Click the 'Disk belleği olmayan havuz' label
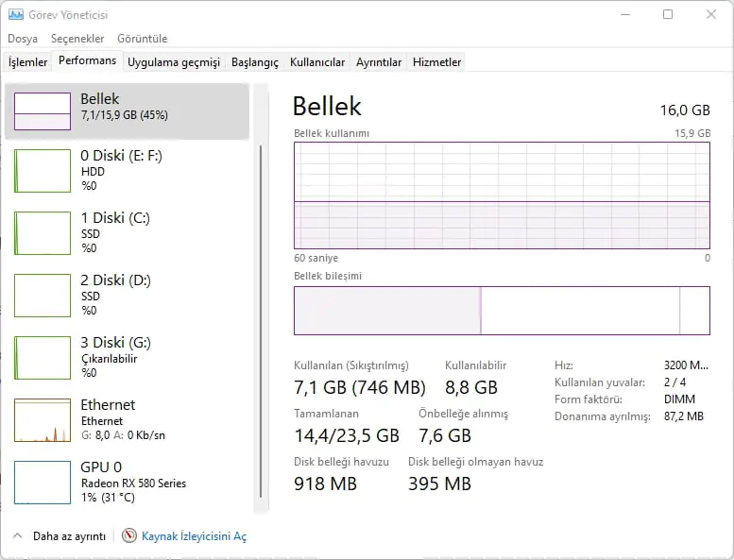The width and height of the screenshot is (734, 560). [x=475, y=462]
